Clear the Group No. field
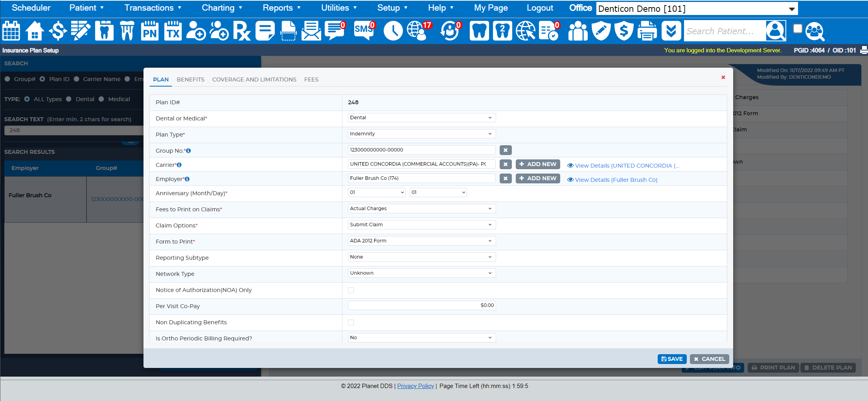This screenshot has width=868, height=401. tap(506, 150)
